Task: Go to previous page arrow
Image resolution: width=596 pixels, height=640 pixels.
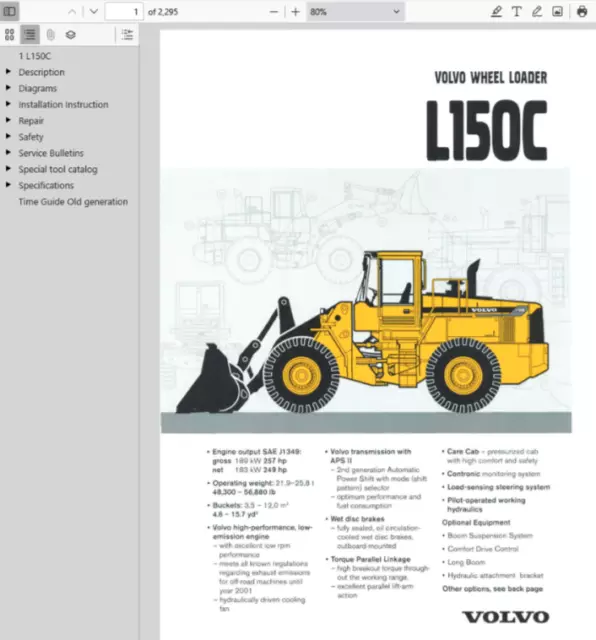Action: [x=72, y=11]
